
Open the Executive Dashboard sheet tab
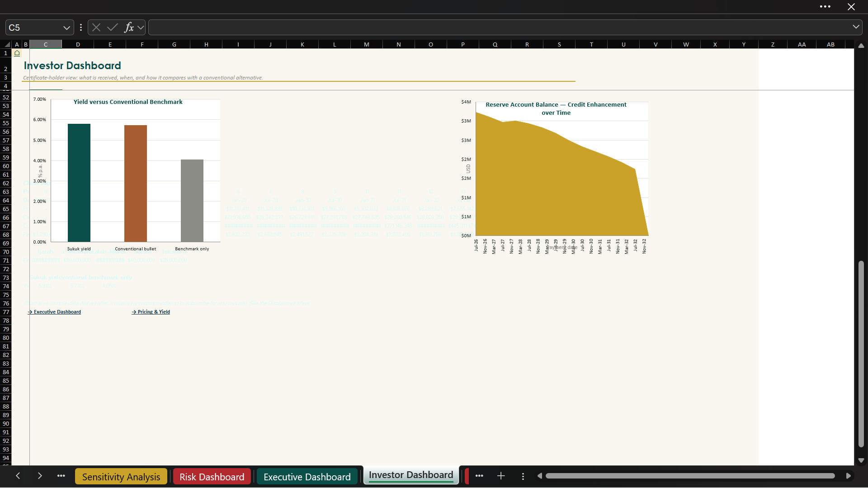pos(307,477)
